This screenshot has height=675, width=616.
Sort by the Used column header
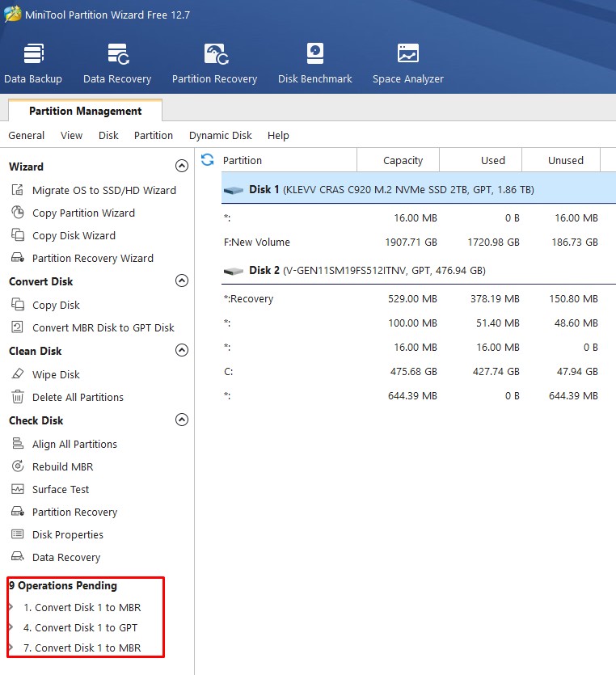(x=481, y=160)
